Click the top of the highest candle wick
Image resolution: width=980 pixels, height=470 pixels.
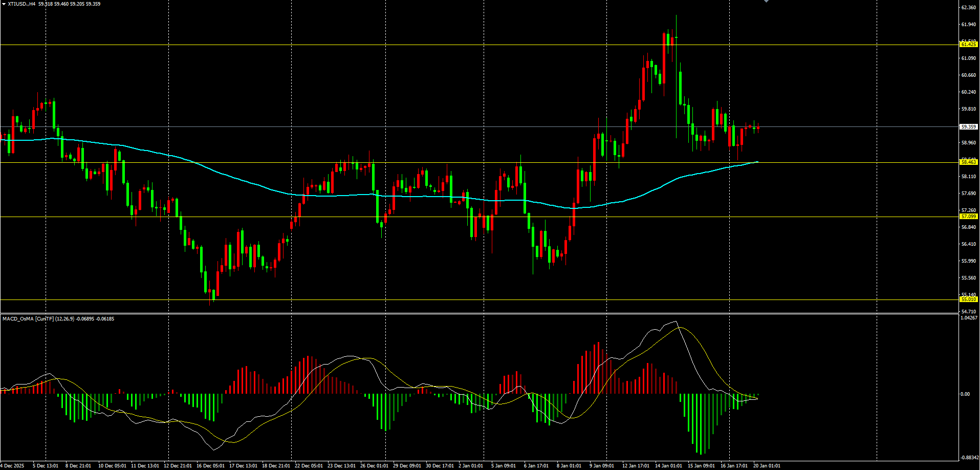pos(677,16)
